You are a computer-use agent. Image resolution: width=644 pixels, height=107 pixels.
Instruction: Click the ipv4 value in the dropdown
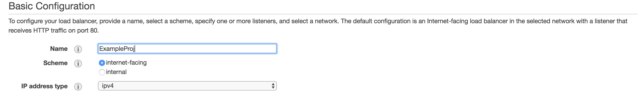point(108,86)
